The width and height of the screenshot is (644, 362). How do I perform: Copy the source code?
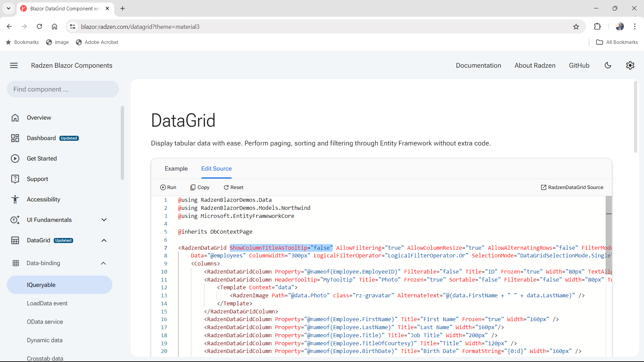(x=200, y=187)
